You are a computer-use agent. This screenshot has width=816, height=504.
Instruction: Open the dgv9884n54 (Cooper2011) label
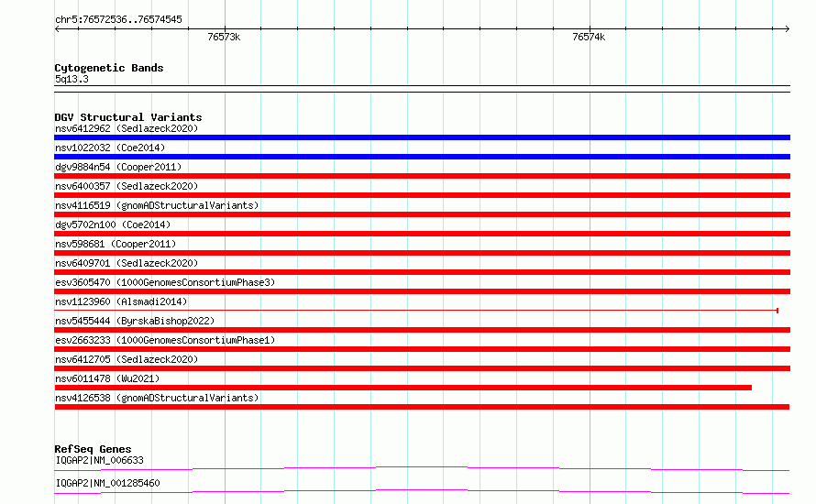(118, 167)
